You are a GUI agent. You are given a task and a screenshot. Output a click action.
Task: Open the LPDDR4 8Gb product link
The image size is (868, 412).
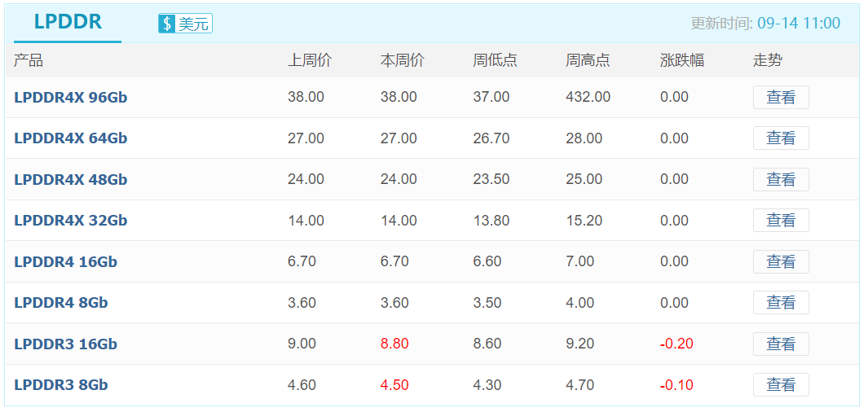click(x=61, y=303)
